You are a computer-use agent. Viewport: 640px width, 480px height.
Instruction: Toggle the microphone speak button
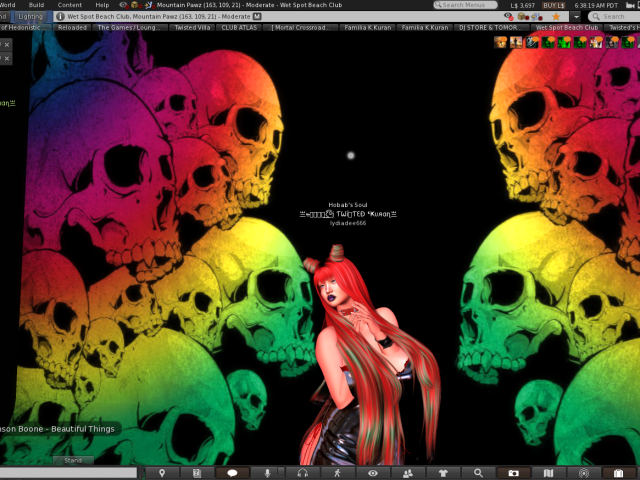point(267,473)
